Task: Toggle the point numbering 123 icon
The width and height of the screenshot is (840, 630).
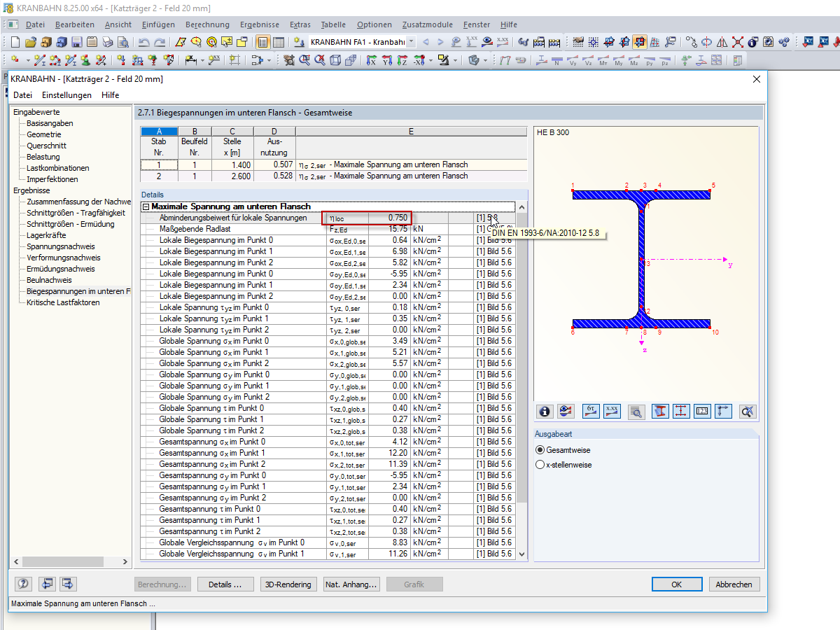Action: pyautogui.click(x=703, y=411)
